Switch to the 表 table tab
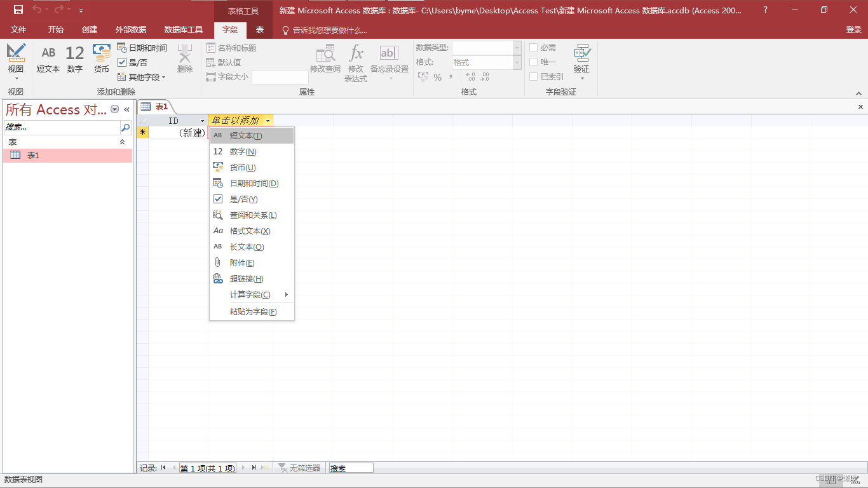Viewport: 868px width, 488px height. pyautogui.click(x=260, y=30)
